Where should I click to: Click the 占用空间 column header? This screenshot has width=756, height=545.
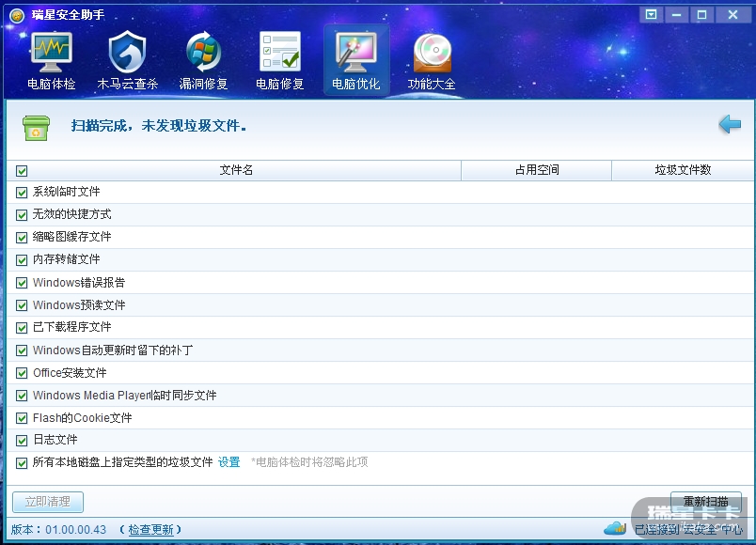536,170
